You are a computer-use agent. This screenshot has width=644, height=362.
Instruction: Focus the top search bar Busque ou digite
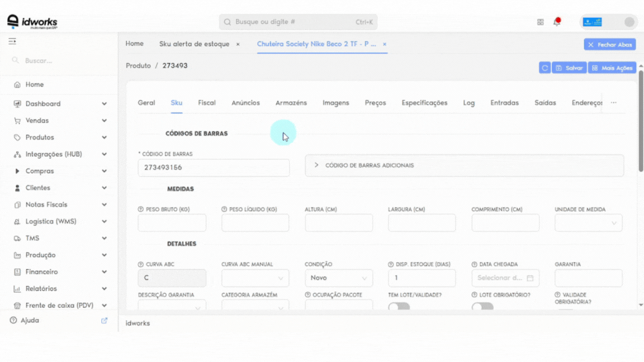pos(298,22)
